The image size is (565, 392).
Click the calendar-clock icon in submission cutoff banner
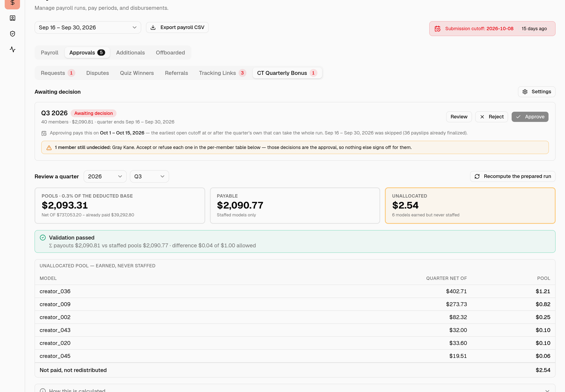click(x=437, y=29)
